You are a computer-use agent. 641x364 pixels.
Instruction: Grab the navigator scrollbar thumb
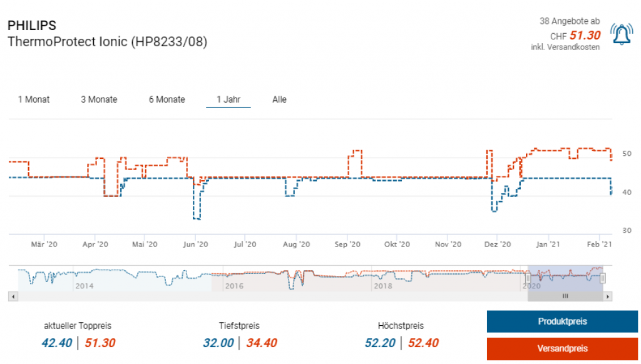click(x=565, y=296)
